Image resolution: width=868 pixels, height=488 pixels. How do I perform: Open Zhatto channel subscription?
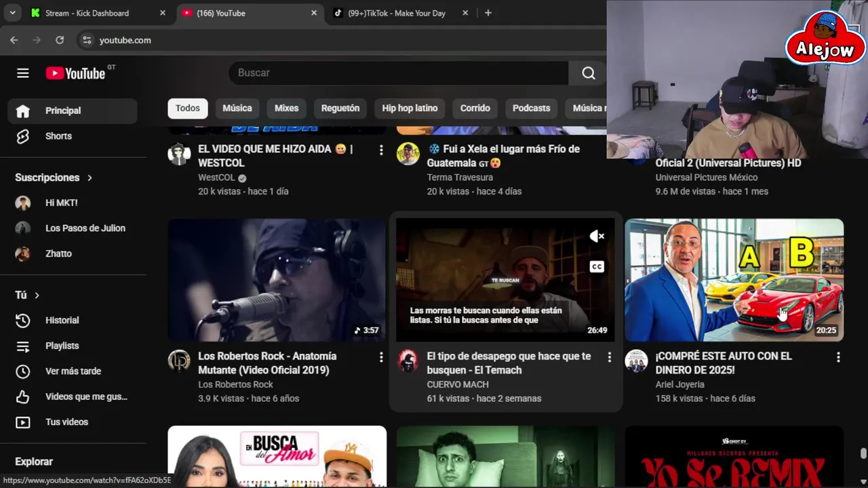tap(72, 253)
